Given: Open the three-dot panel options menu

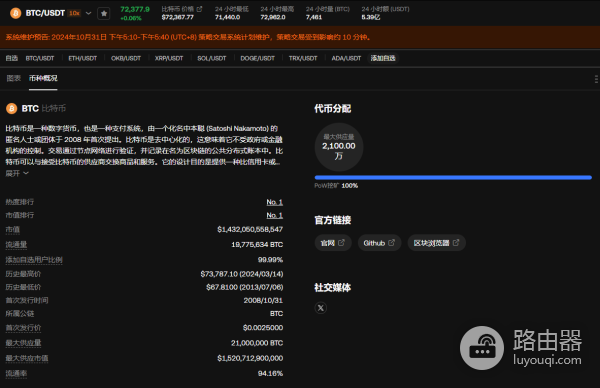Looking at the screenshot, I should [596, 79].
